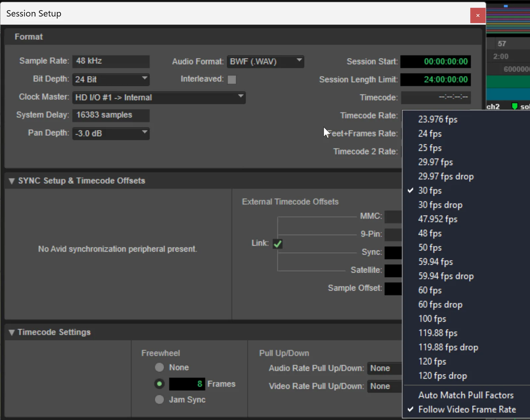Open the Clock Master dropdown
Screen dimensions: 530x420
pos(159,98)
